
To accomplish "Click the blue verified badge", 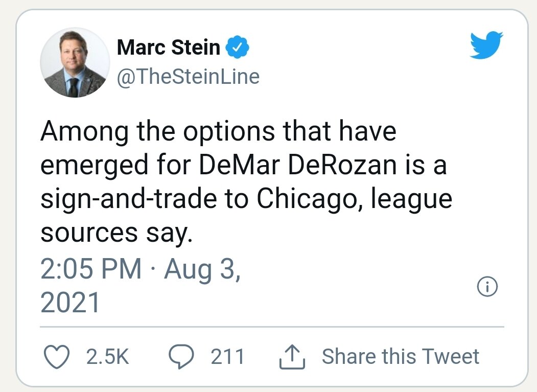I will (238, 48).
